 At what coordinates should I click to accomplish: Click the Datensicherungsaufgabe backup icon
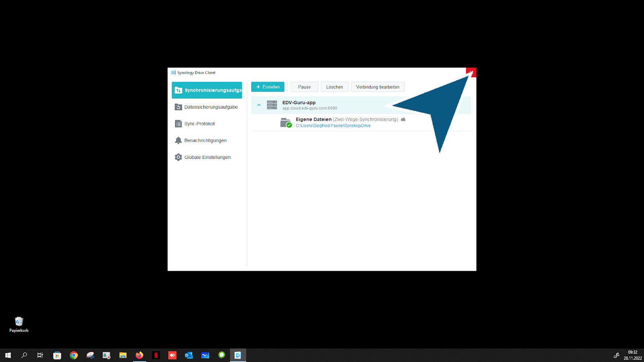[x=178, y=107]
